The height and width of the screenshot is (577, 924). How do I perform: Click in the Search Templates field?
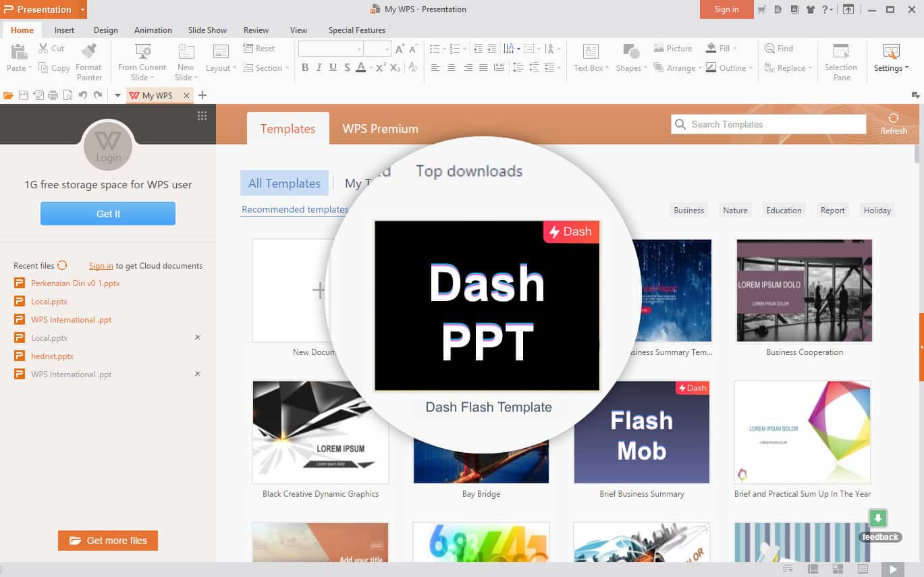point(769,124)
